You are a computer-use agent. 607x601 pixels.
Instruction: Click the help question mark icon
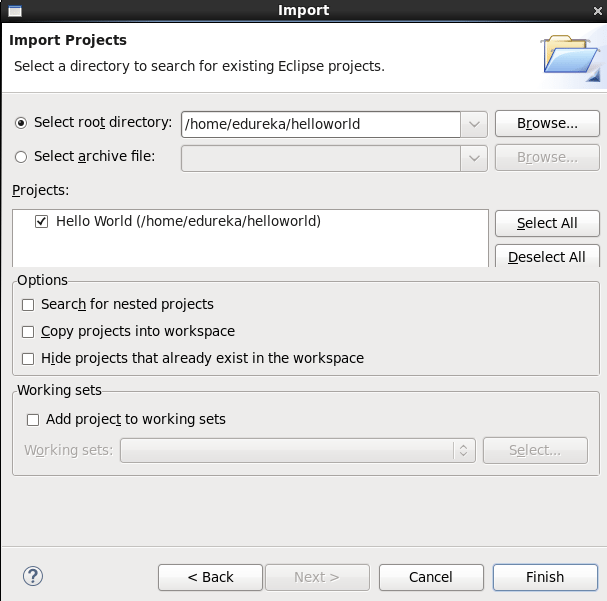point(33,576)
